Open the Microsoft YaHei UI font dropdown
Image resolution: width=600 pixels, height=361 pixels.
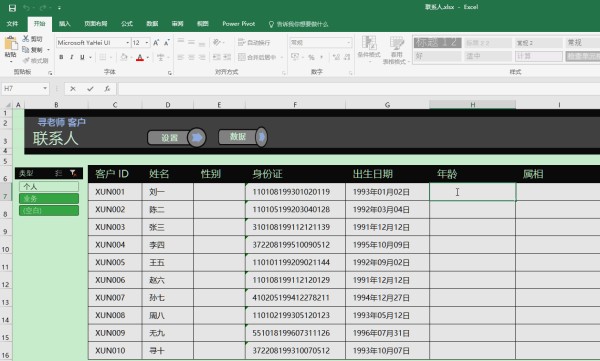127,42
